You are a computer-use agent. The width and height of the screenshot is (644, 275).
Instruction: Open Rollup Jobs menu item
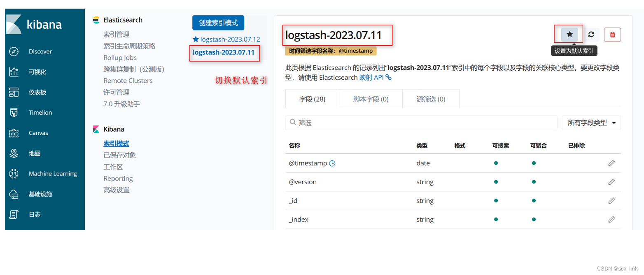click(120, 58)
